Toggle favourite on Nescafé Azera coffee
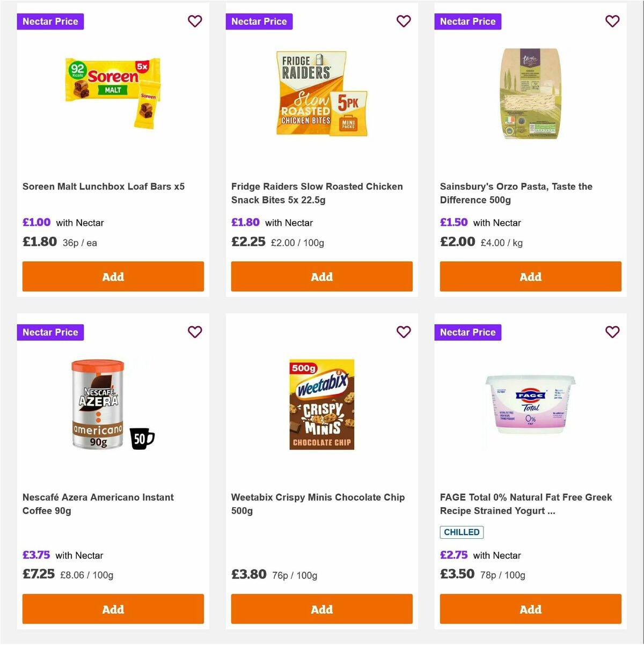The height and width of the screenshot is (645, 644). click(x=195, y=332)
